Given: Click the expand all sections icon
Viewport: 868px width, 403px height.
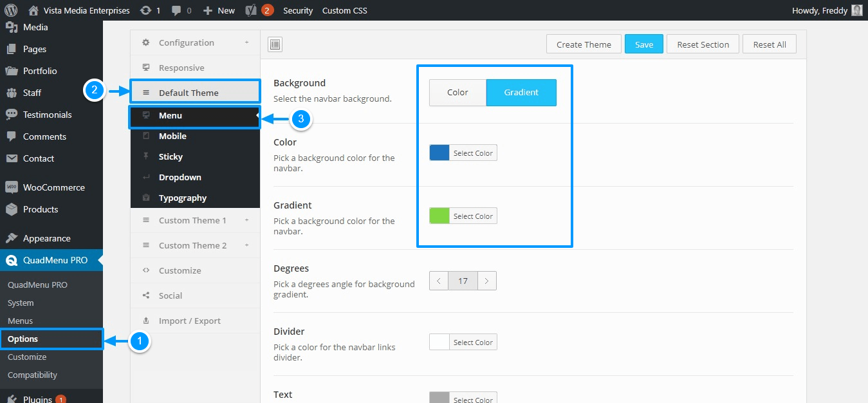Looking at the screenshot, I should pyautogui.click(x=275, y=44).
